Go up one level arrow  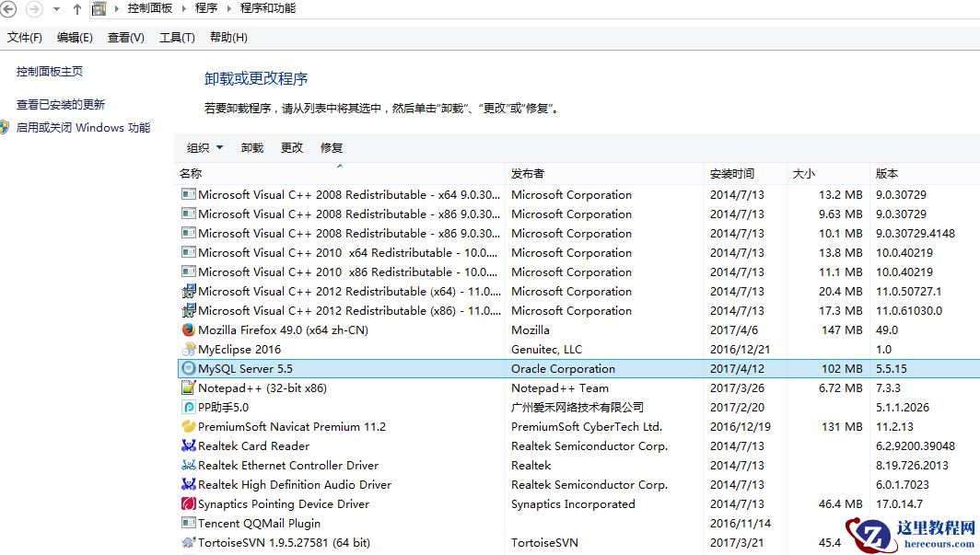(x=76, y=8)
